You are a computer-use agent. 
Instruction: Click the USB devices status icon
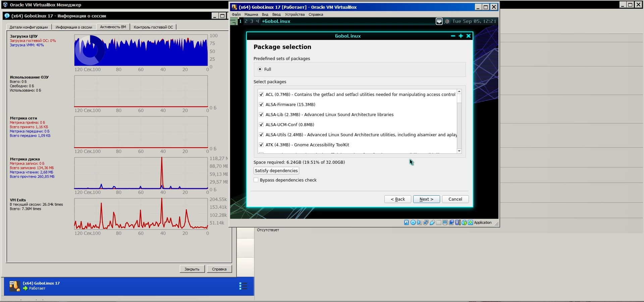(x=432, y=222)
